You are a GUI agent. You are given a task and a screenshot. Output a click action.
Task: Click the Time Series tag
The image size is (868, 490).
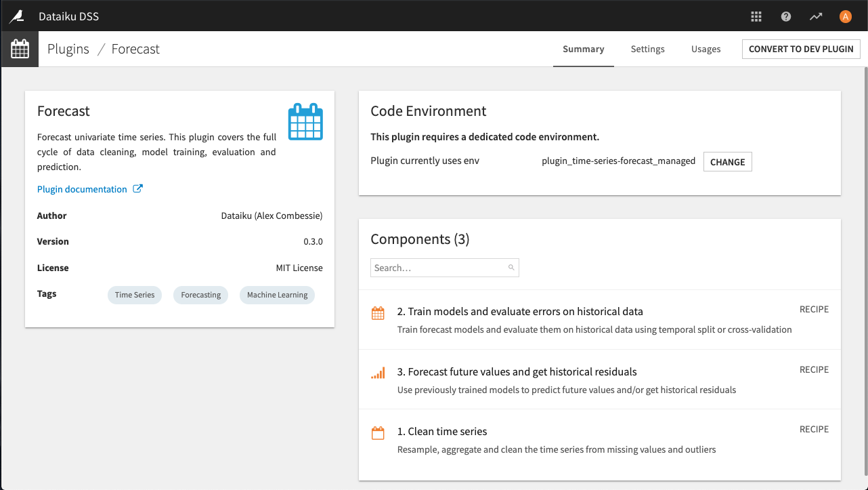click(135, 295)
